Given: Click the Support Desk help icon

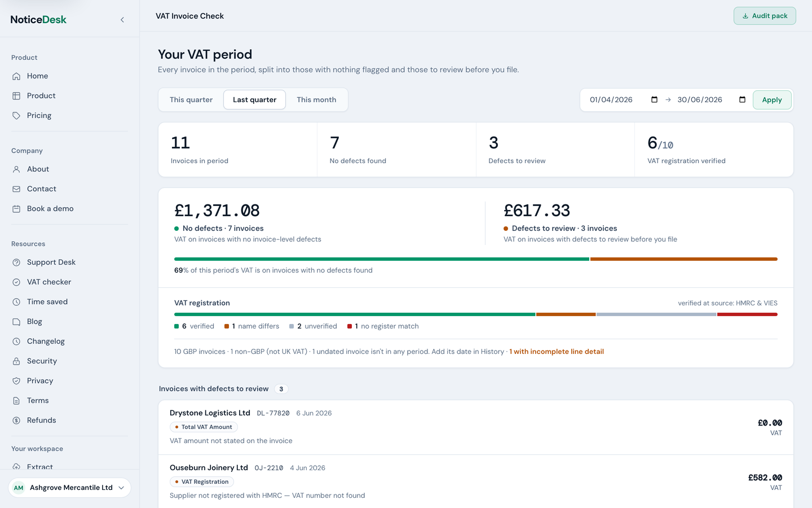Looking at the screenshot, I should tap(16, 262).
